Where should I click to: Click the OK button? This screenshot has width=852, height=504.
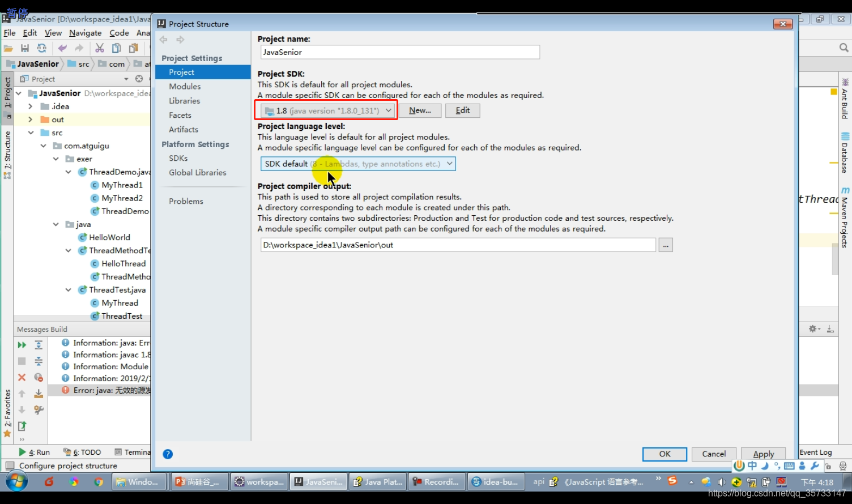tap(664, 454)
